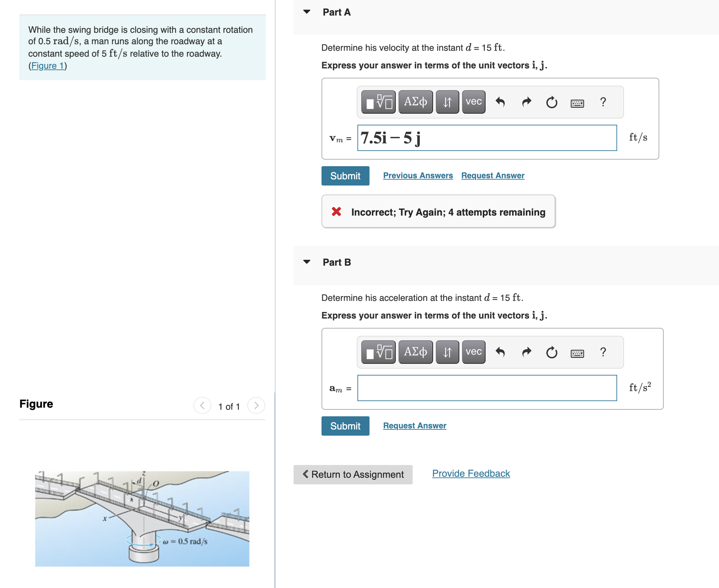Click the help question mark in Part B toolbar

(x=603, y=352)
